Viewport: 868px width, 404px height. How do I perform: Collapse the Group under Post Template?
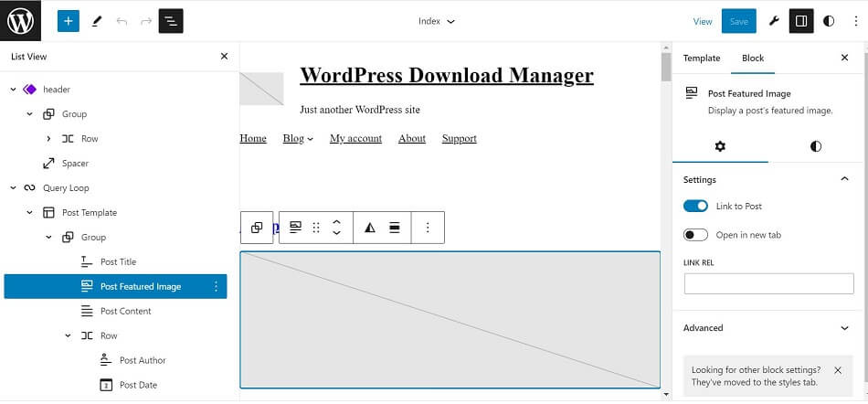(48, 237)
